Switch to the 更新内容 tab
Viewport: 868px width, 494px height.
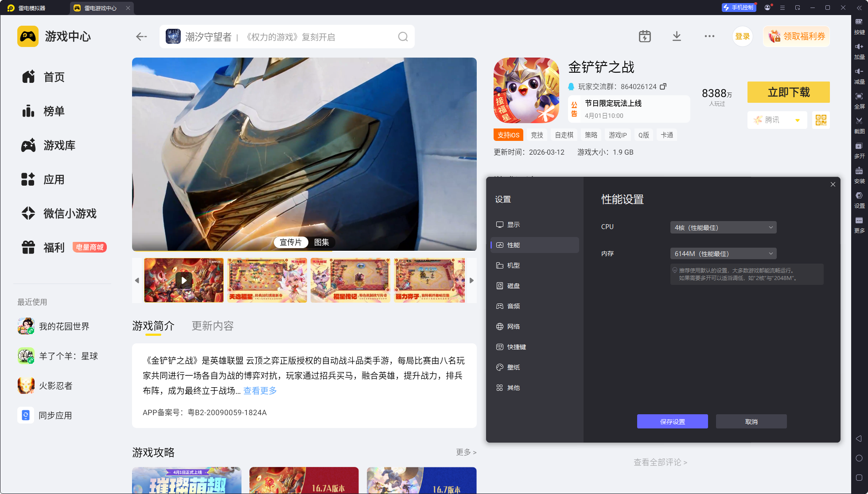point(212,326)
